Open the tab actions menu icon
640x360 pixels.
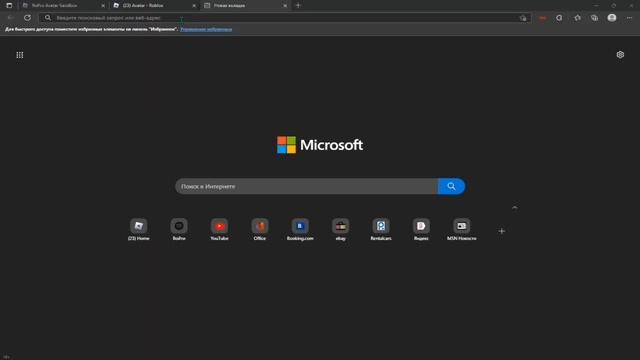pos(9,5)
